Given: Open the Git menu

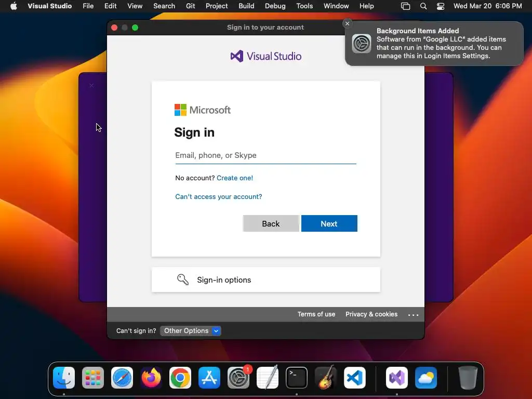Looking at the screenshot, I should (x=190, y=6).
